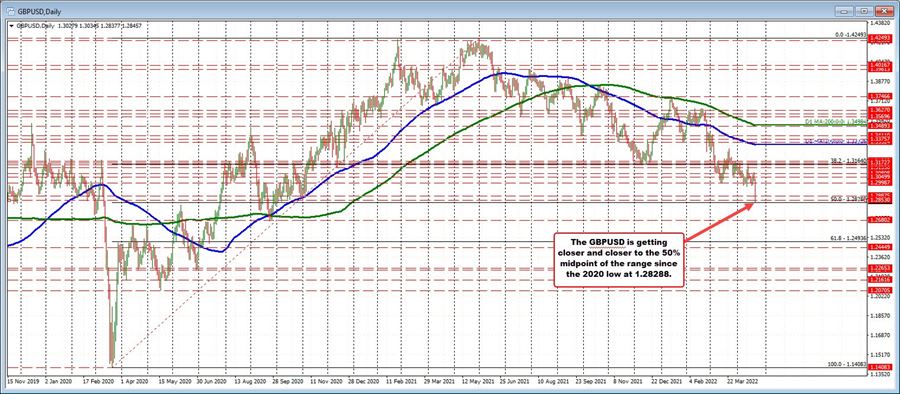
Task: Click the 1.25320 price scale value
Action: (879, 237)
